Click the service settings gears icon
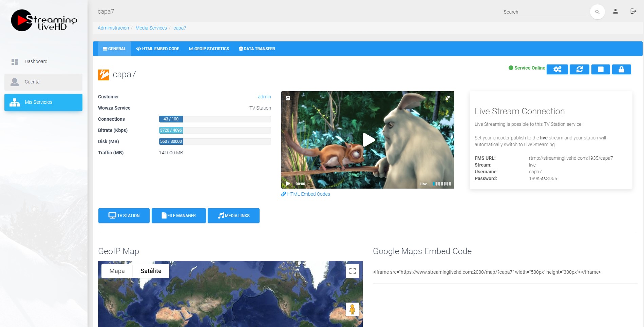 point(557,69)
